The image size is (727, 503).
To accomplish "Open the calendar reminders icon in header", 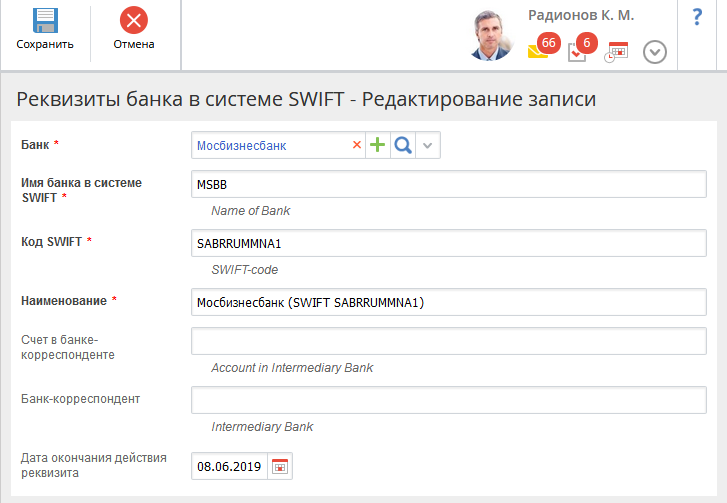I will (x=616, y=52).
